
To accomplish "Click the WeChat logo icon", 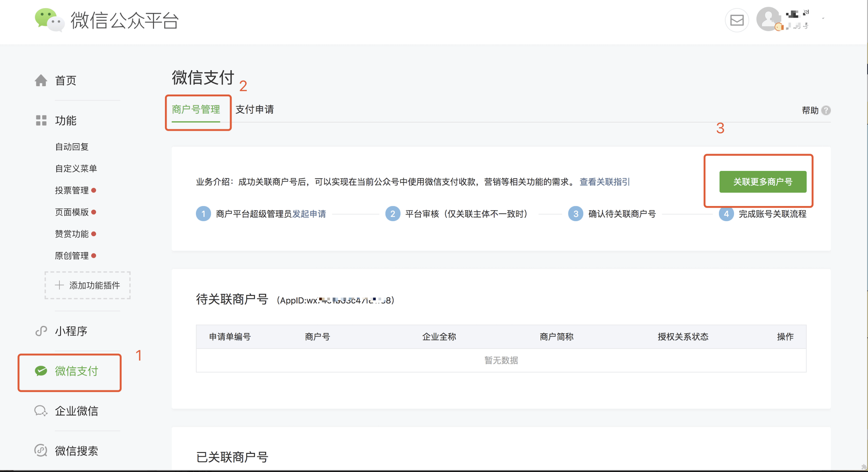I will click(x=49, y=20).
